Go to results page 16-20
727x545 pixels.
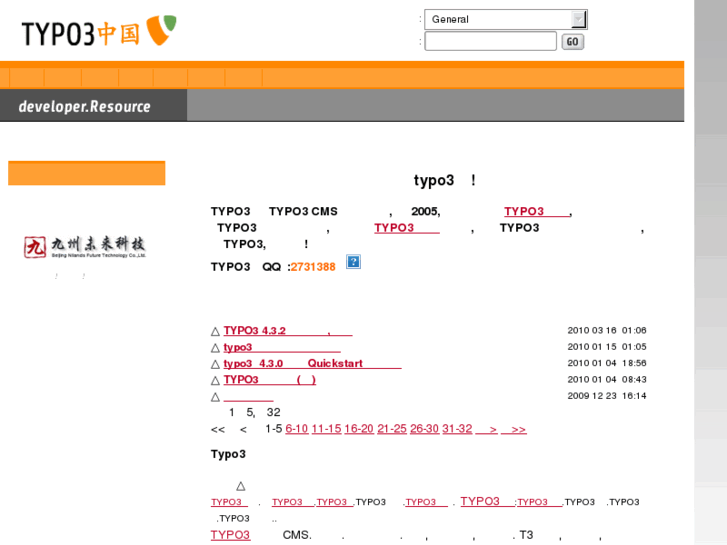(x=359, y=429)
